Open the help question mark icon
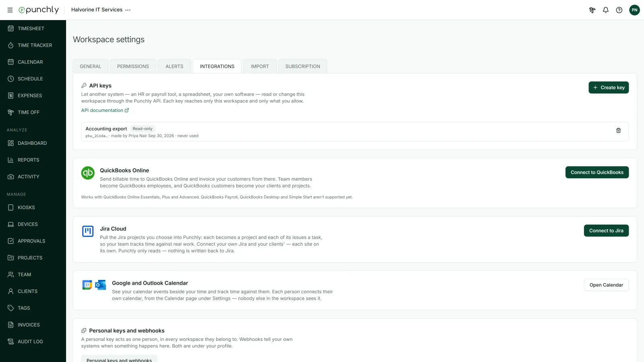The image size is (644, 362). 619,10
